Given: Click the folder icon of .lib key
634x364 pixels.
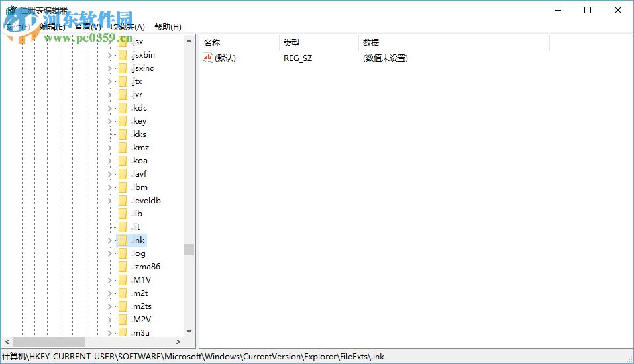Looking at the screenshot, I should click(x=123, y=214).
